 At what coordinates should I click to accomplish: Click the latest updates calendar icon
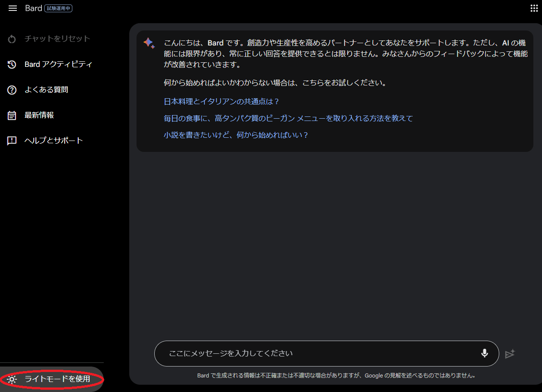pos(12,116)
